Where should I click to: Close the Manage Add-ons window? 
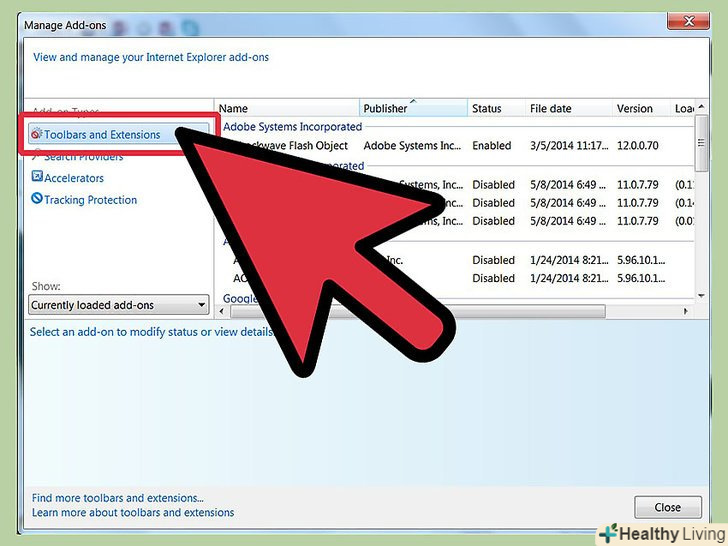689,21
